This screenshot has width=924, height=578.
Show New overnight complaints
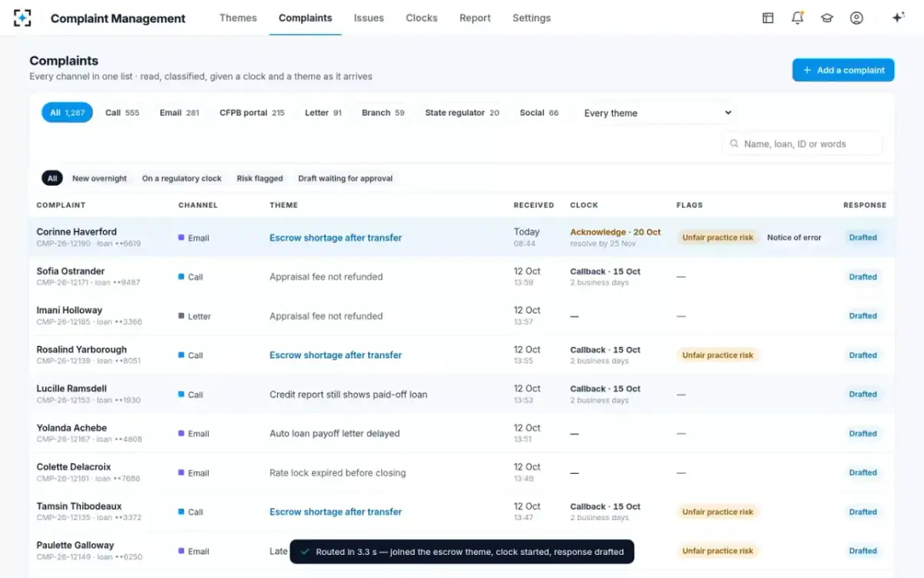99,178
